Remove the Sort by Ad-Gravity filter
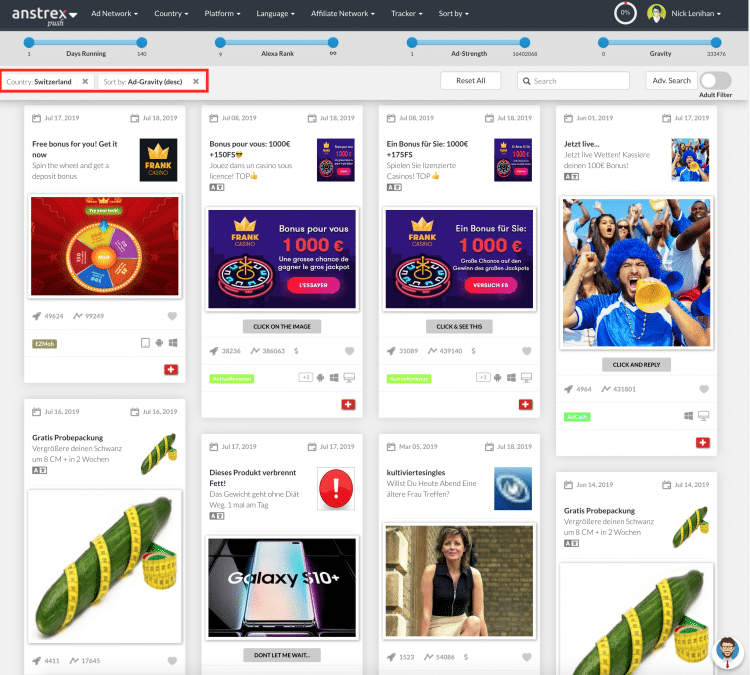 tap(196, 81)
